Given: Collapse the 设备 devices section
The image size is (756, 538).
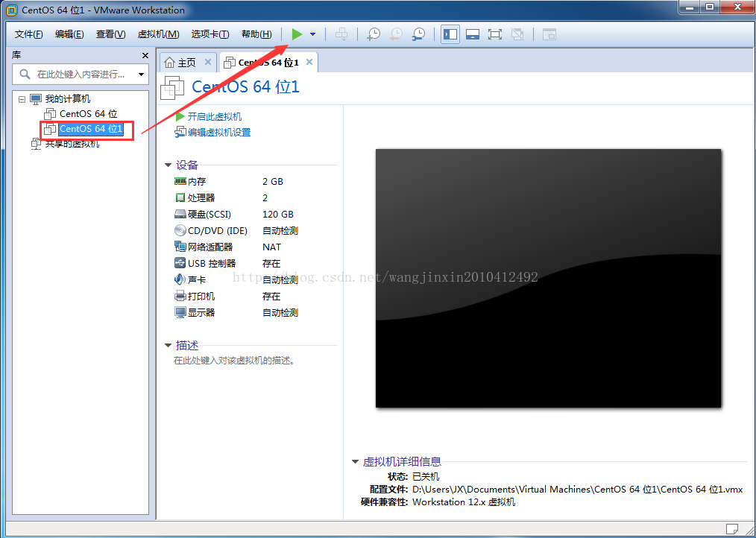Looking at the screenshot, I should (x=168, y=165).
